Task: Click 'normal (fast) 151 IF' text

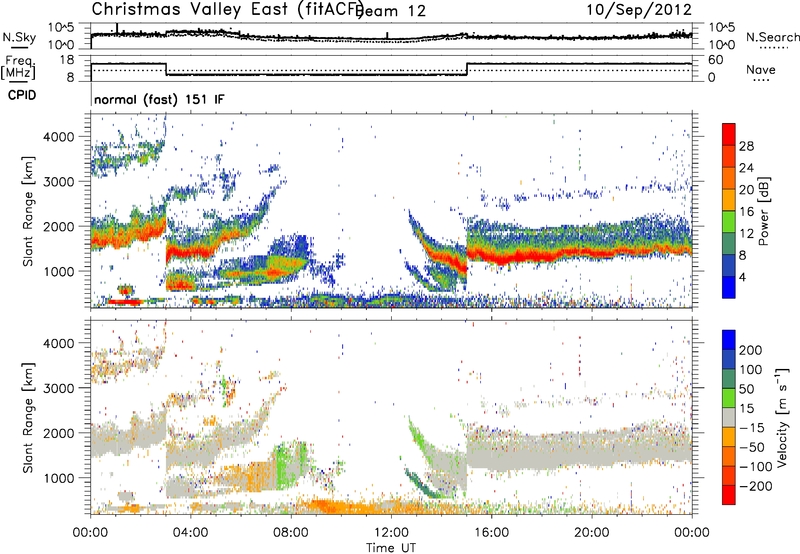Action: pyautogui.click(x=159, y=99)
